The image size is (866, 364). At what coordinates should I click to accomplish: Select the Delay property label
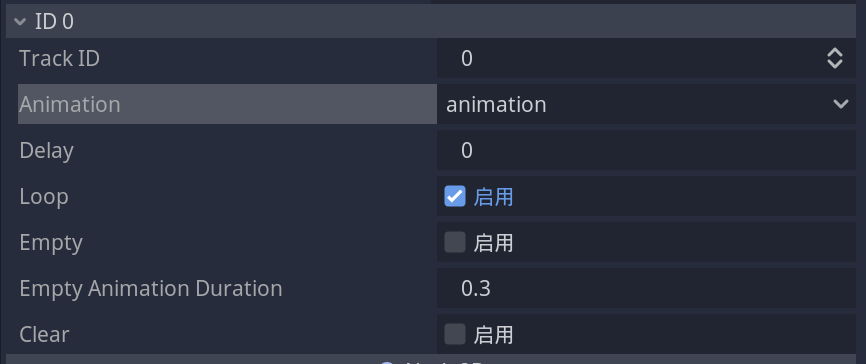click(46, 150)
